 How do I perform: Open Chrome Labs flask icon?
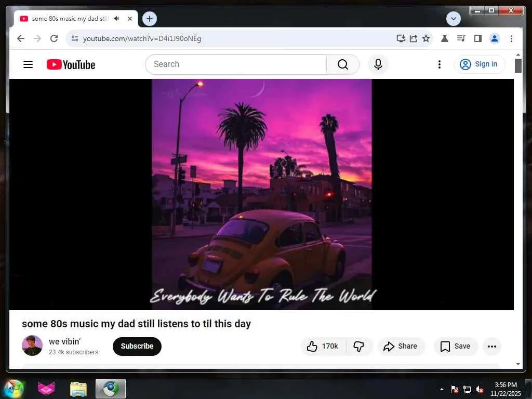click(x=445, y=38)
